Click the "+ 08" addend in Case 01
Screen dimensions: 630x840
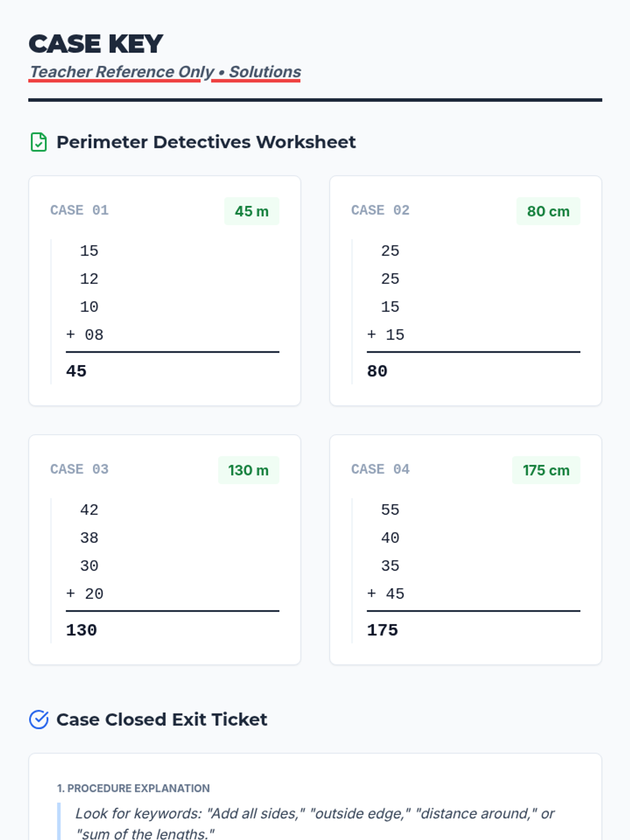pos(85,335)
